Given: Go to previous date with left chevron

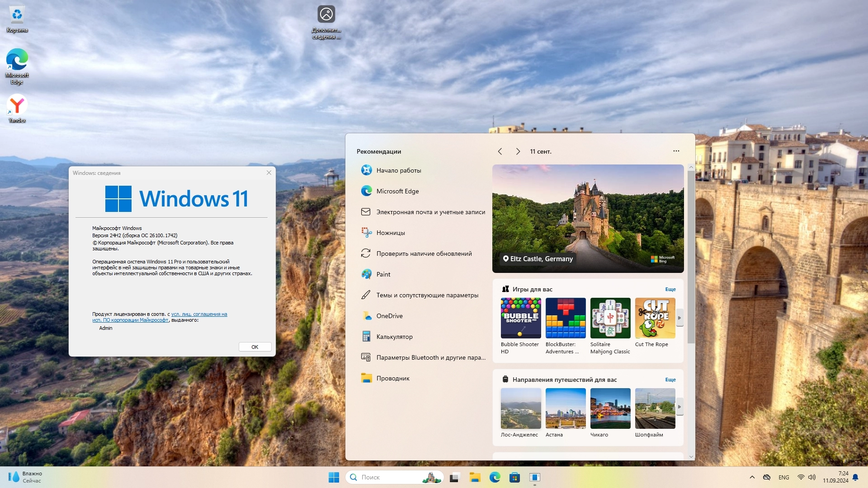Looking at the screenshot, I should (500, 151).
